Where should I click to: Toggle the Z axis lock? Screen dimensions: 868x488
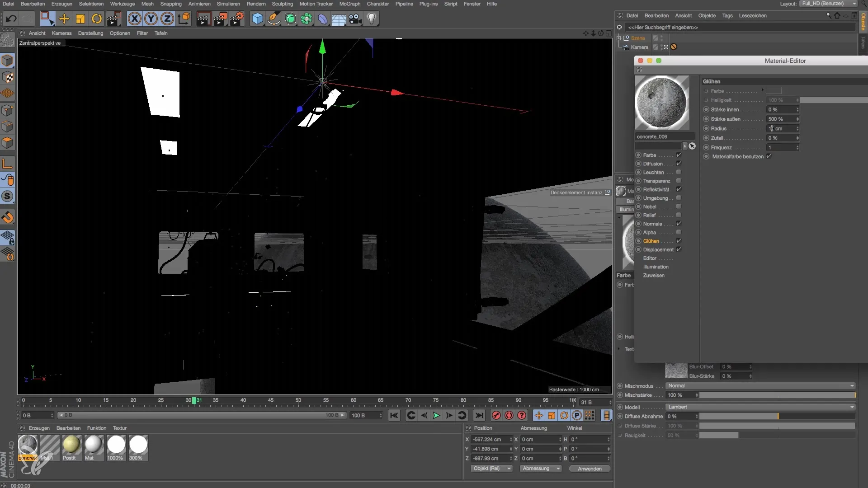pos(167,19)
